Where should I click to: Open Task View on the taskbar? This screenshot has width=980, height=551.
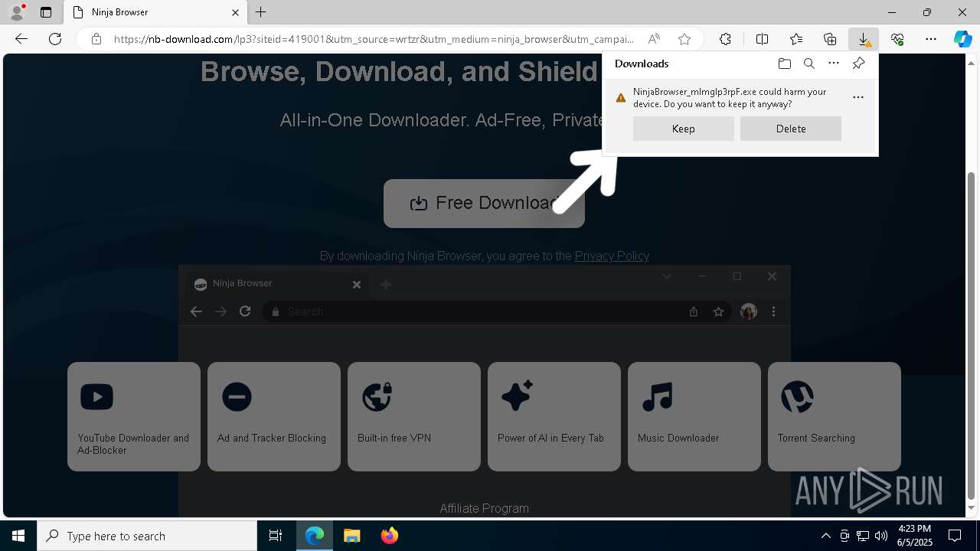(276, 536)
